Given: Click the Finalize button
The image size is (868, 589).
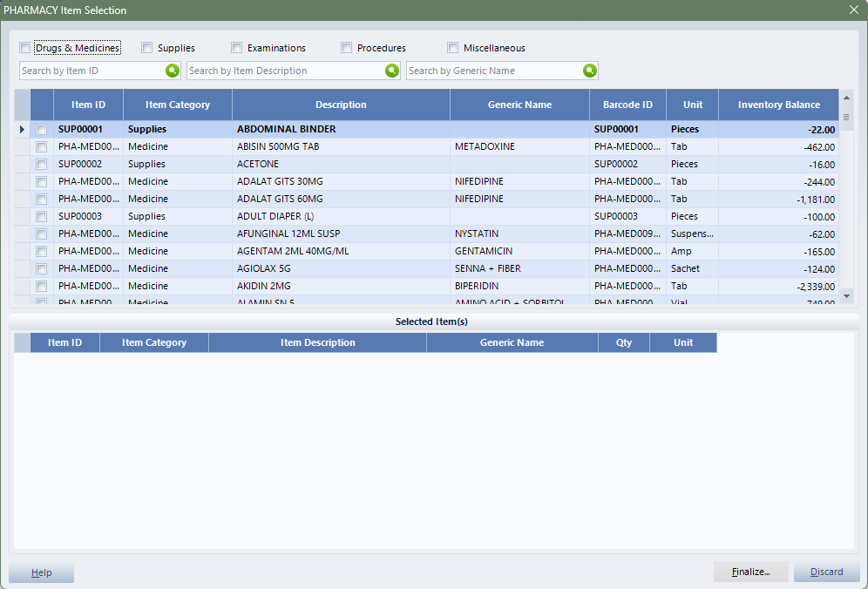Looking at the screenshot, I should pos(750,572).
